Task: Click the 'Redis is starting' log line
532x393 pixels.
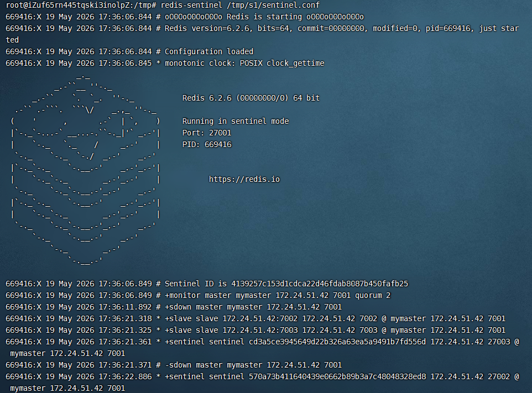Action: point(185,17)
